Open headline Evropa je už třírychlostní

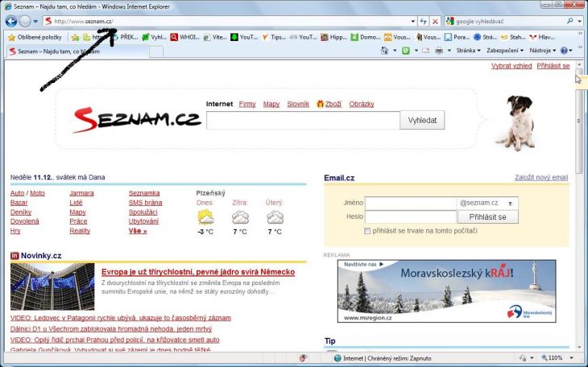point(198,272)
